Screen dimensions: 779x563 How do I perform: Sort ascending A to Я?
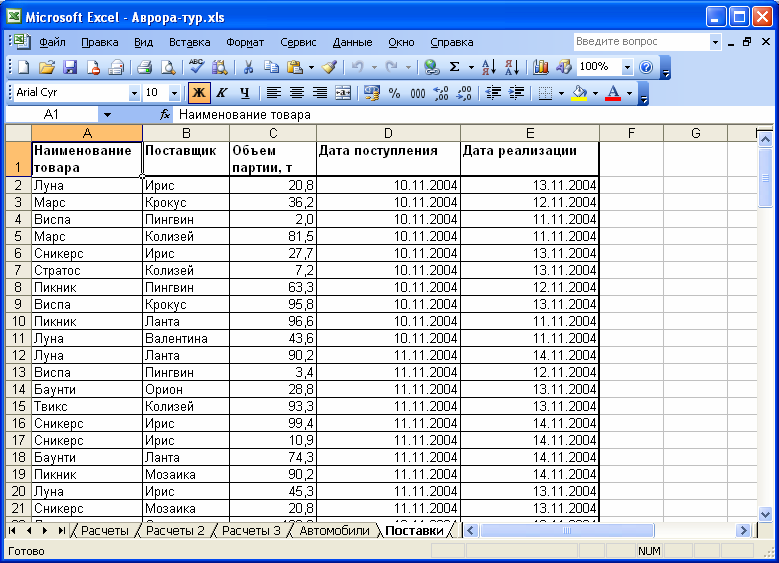pos(489,67)
